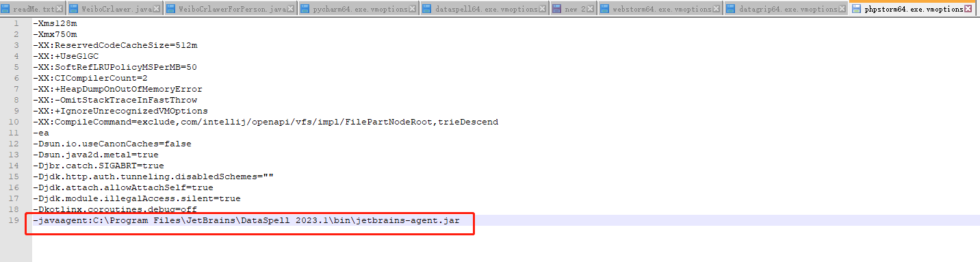Switch to the readMe.txt tab
This screenshot has width=980, height=262.
click(x=32, y=9)
